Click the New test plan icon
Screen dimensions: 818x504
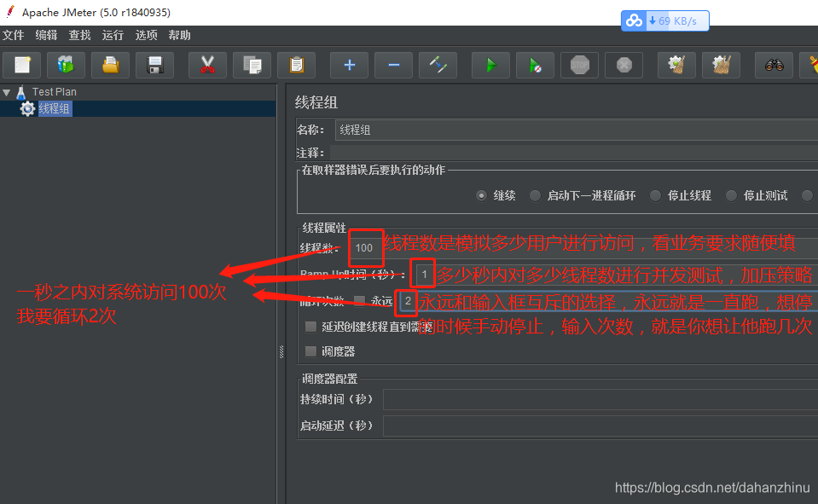[x=22, y=65]
